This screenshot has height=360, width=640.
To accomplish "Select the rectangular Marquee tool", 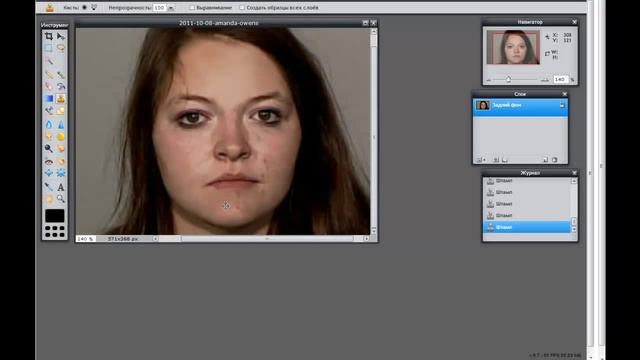I will (49, 48).
